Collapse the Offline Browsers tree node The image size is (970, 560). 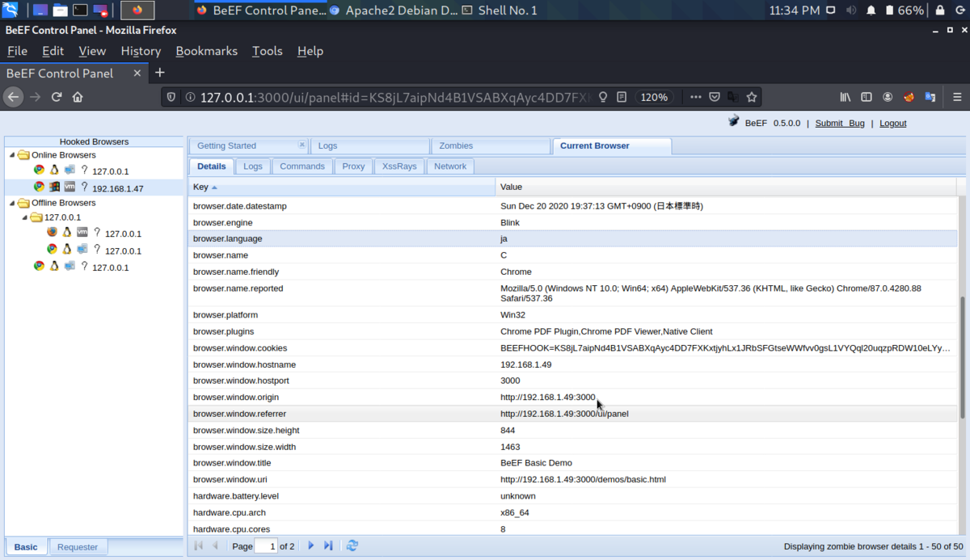(x=11, y=203)
